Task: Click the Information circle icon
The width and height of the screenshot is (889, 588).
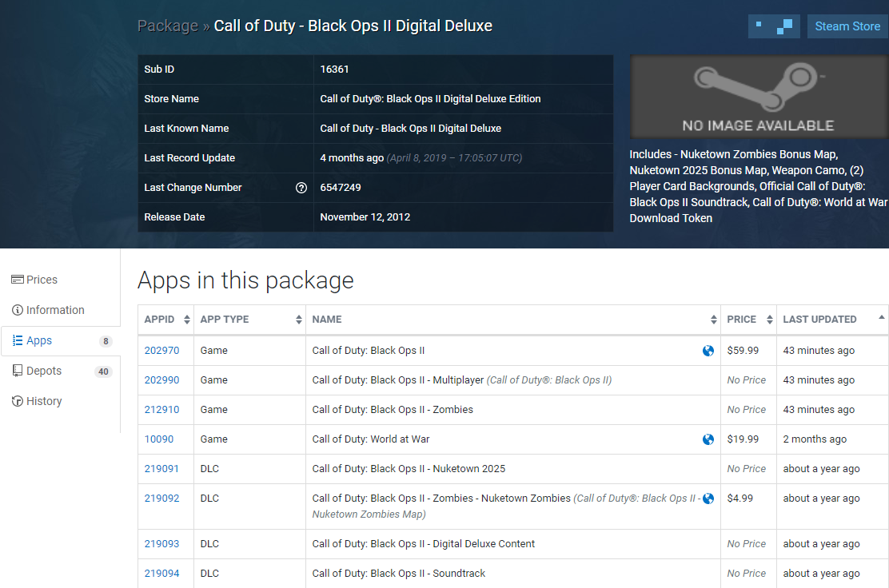Action: click(x=18, y=310)
